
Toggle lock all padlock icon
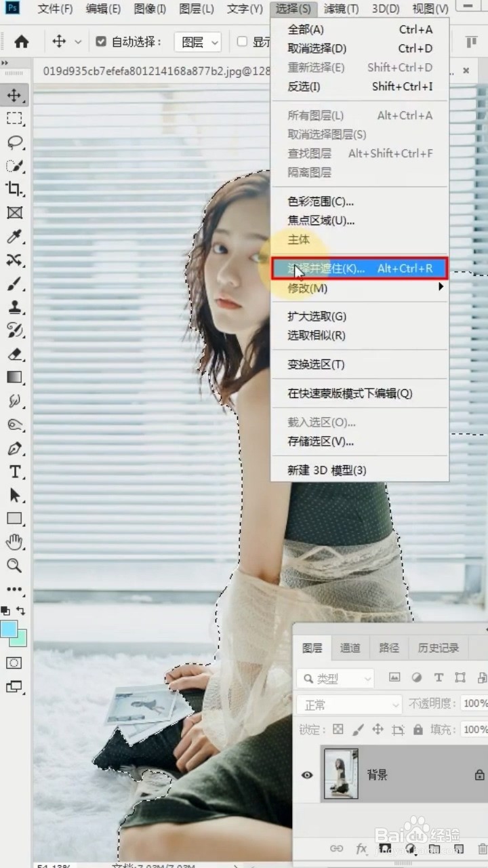point(418,730)
